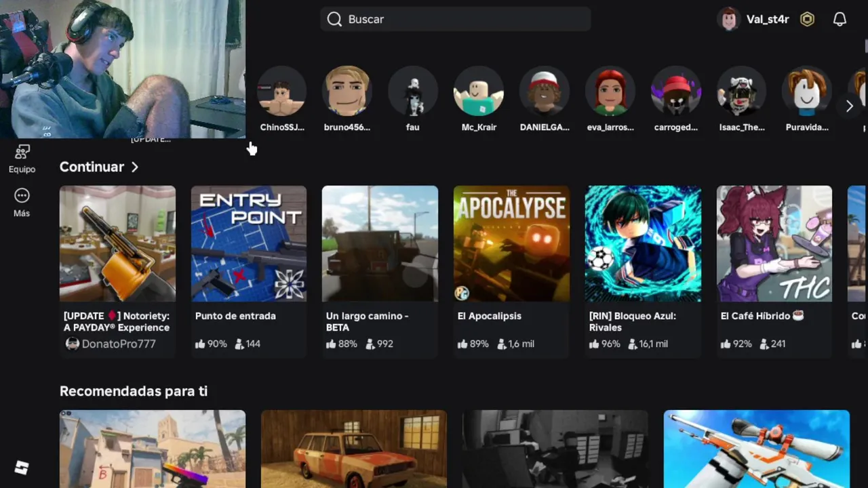The image size is (868, 488).
Task: Open friend bruno456 avatar
Action: 347,91
